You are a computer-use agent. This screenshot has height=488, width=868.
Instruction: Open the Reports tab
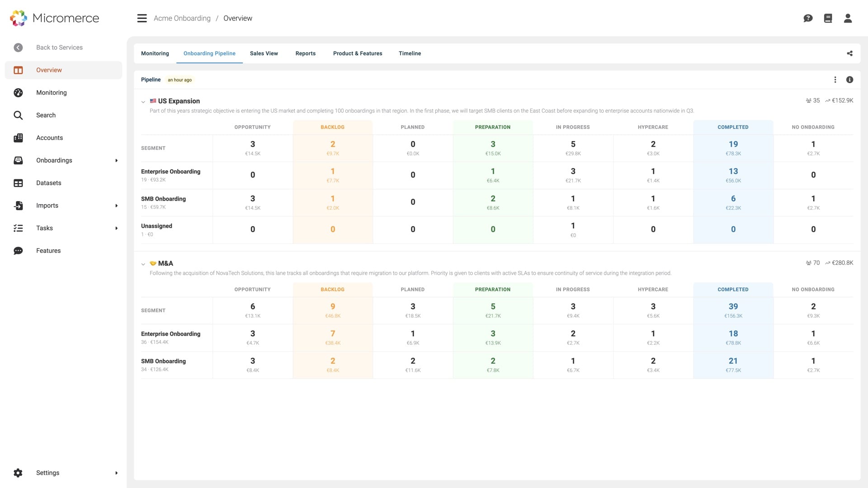click(x=306, y=53)
